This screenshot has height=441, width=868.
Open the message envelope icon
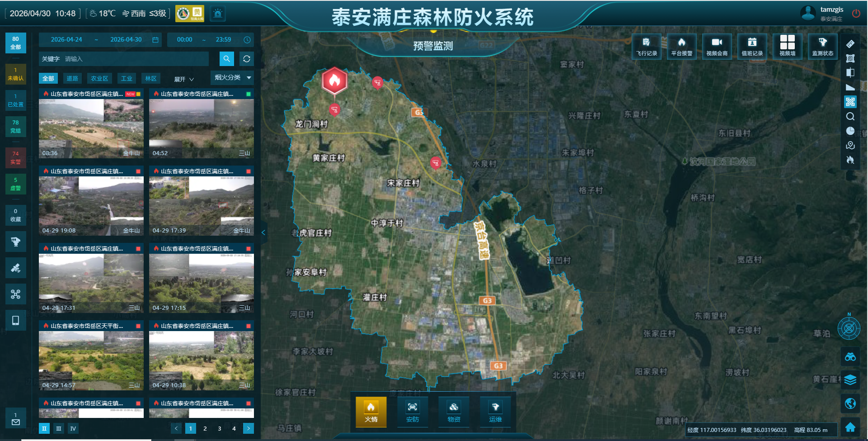(x=15, y=419)
